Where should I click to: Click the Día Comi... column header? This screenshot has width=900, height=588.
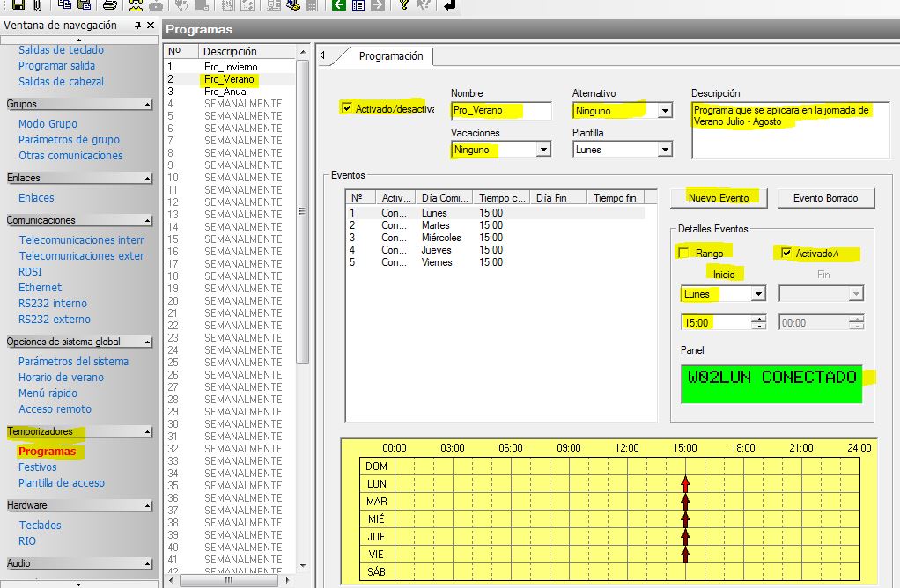pos(444,198)
